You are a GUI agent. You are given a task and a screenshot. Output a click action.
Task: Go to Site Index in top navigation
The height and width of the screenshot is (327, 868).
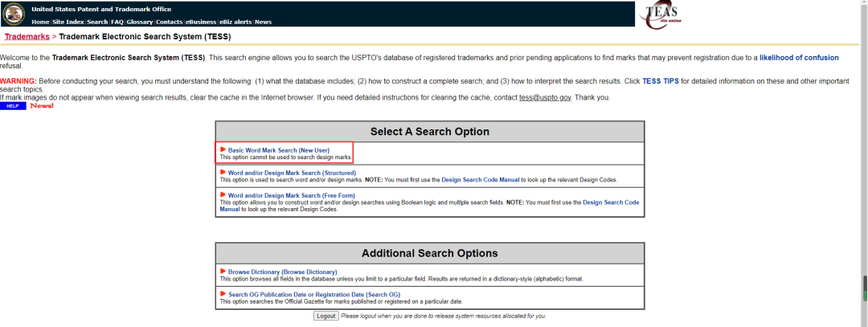click(68, 22)
